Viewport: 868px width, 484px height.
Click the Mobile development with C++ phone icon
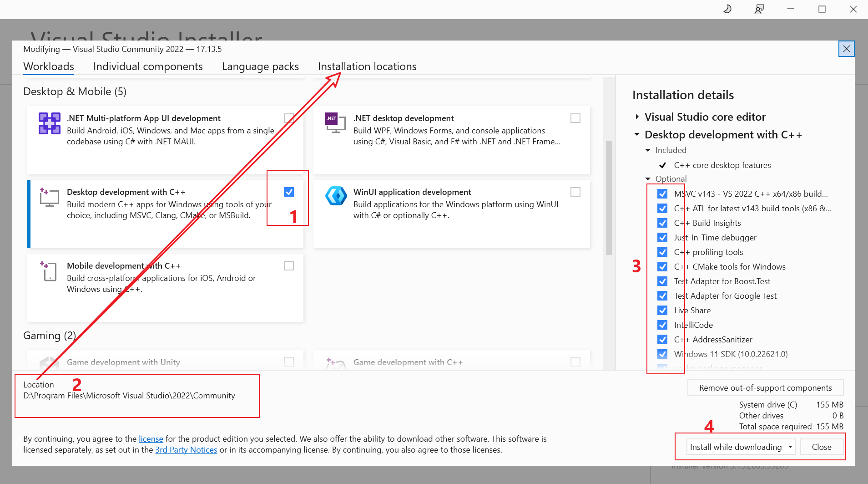pos(49,271)
